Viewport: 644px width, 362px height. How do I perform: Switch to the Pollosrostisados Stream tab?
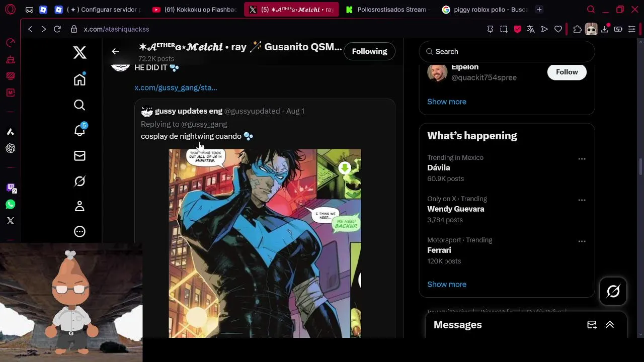pos(386,10)
